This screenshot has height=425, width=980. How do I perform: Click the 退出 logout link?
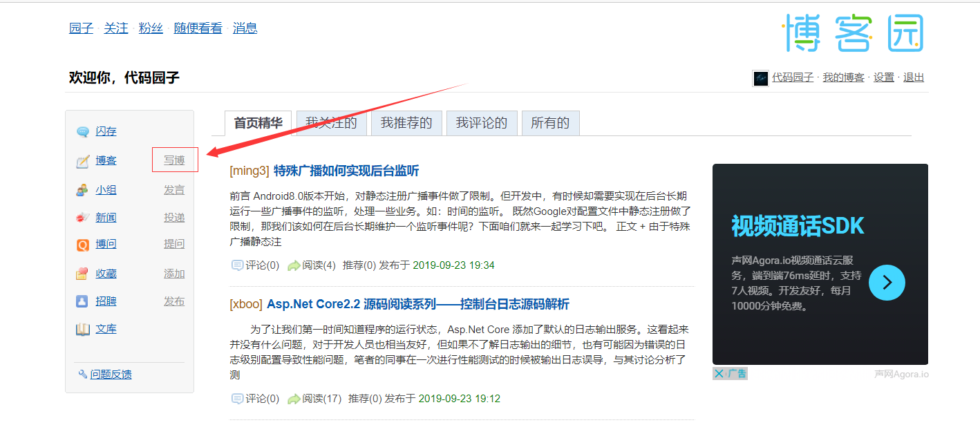click(914, 77)
